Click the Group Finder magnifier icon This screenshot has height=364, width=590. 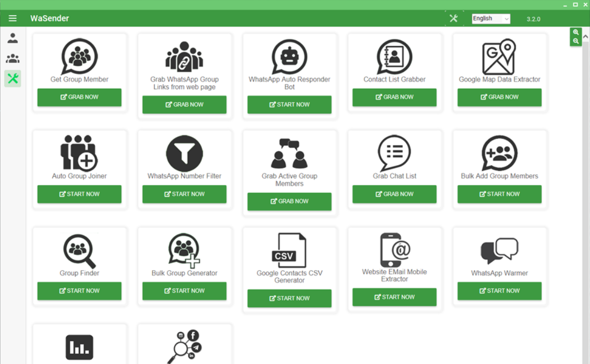pyautogui.click(x=79, y=251)
